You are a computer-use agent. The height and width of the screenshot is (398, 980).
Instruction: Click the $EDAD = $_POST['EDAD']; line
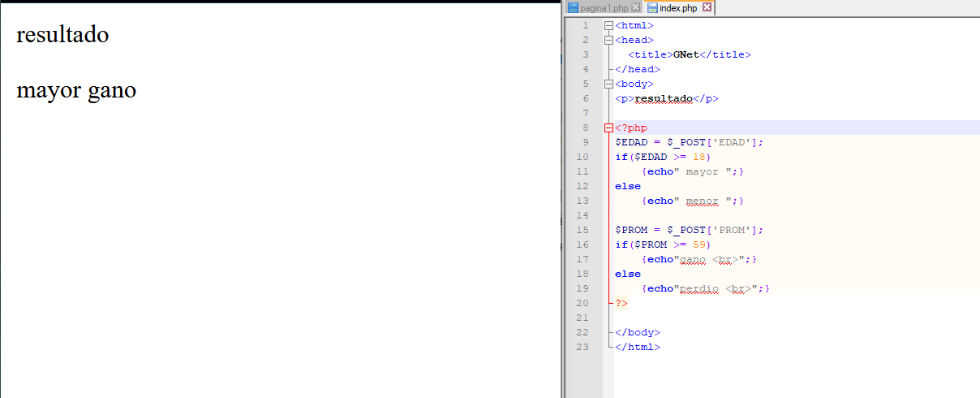[690, 143]
